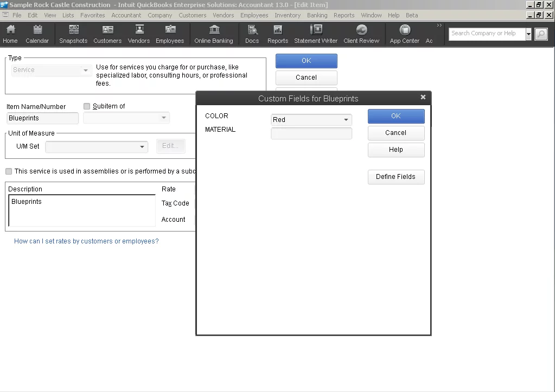Select the Snapshots icon
Screen dimensions: 555x392
pos(73,34)
